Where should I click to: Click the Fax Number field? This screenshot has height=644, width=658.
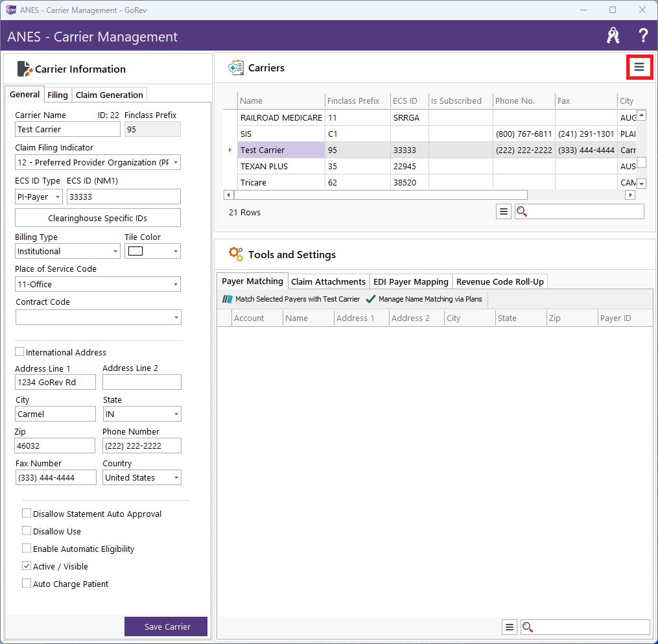pyautogui.click(x=56, y=478)
